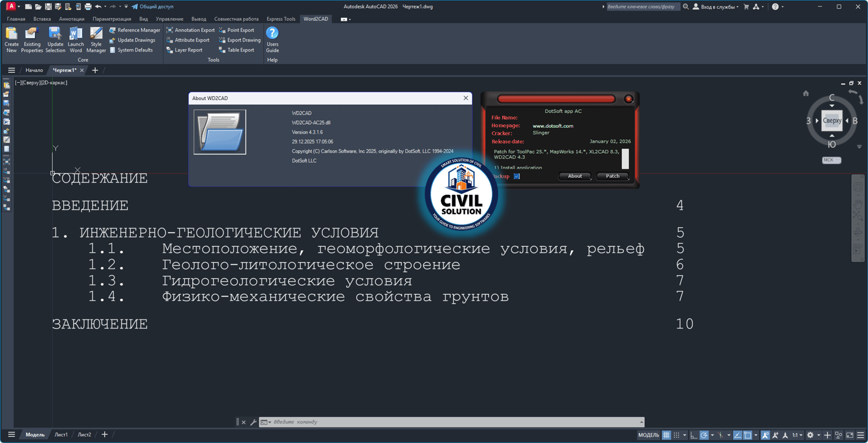868x443 pixels.
Task: Switch to the Главная ribbon tab
Action: tap(16, 19)
